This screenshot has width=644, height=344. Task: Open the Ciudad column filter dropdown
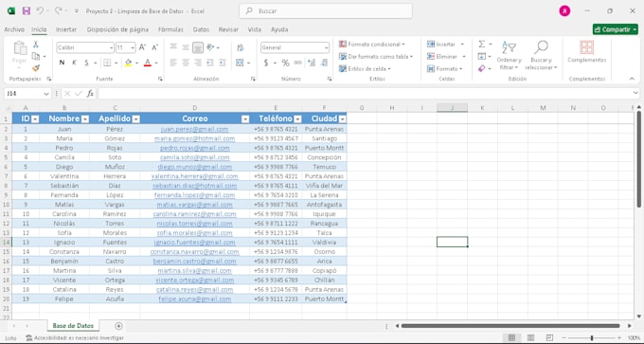tap(342, 119)
